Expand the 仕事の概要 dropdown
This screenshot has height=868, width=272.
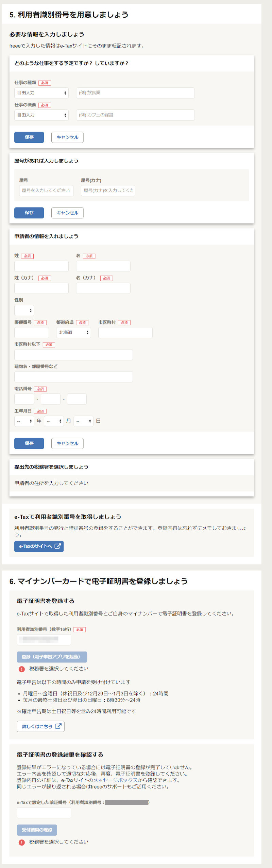(41, 115)
